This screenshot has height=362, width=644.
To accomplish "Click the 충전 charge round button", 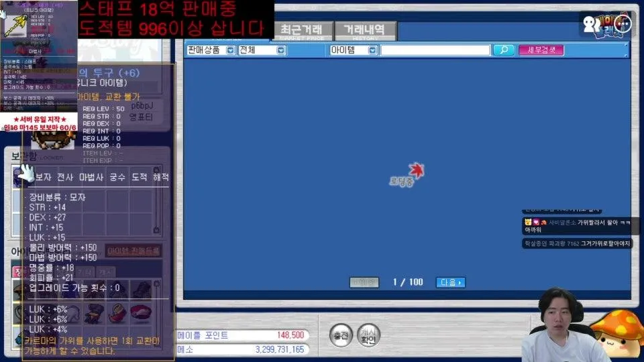I will click(x=341, y=335).
